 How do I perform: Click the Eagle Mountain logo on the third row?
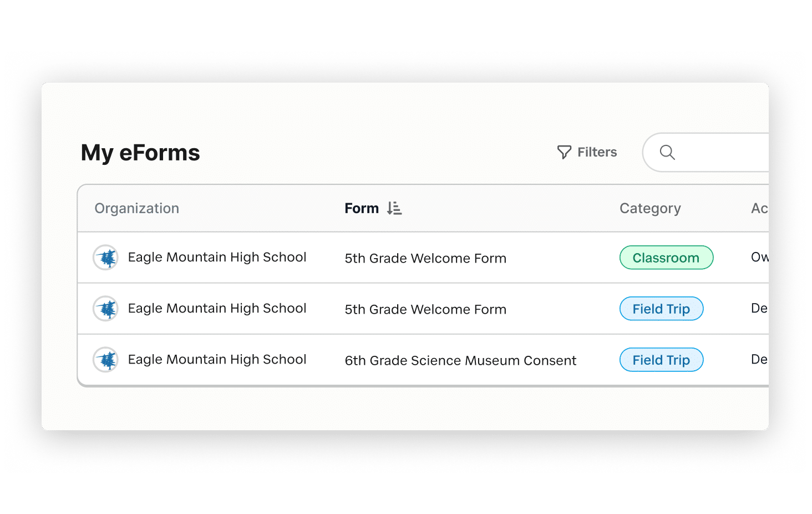pos(105,360)
